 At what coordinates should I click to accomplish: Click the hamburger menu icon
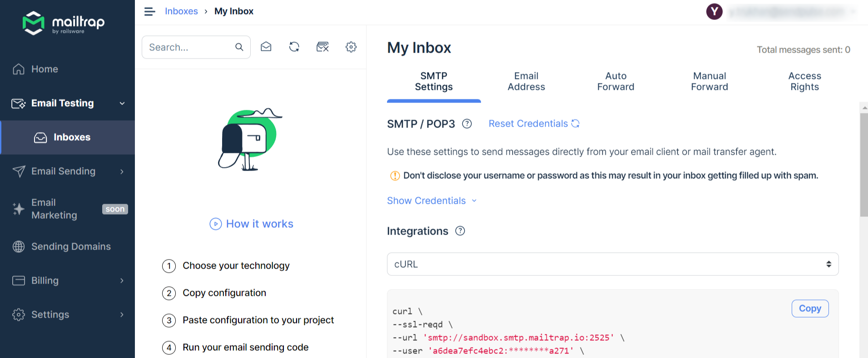(x=149, y=11)
